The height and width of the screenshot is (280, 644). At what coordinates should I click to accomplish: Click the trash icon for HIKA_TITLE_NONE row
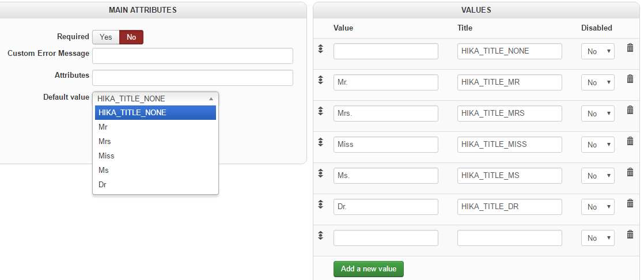coord(630,48)
